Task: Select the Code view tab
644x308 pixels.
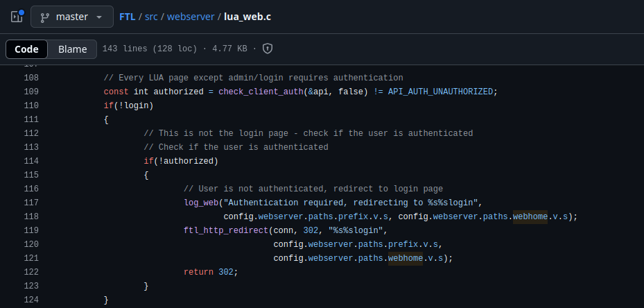Action: tap(27, 49)
